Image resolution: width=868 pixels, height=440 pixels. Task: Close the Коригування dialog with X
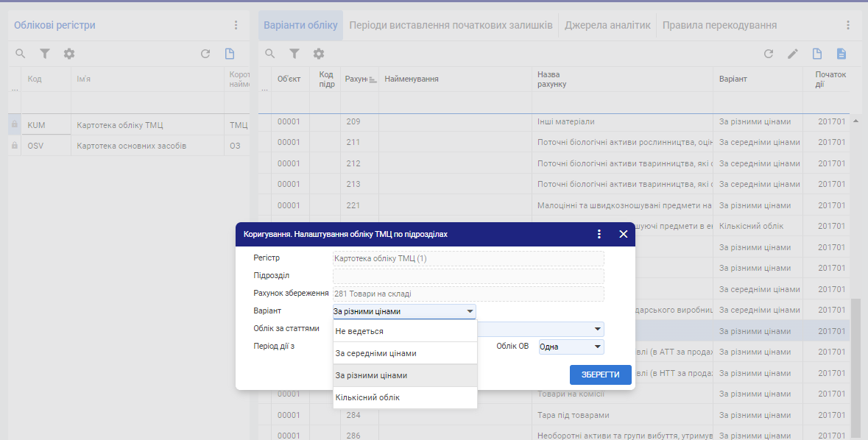623,234
